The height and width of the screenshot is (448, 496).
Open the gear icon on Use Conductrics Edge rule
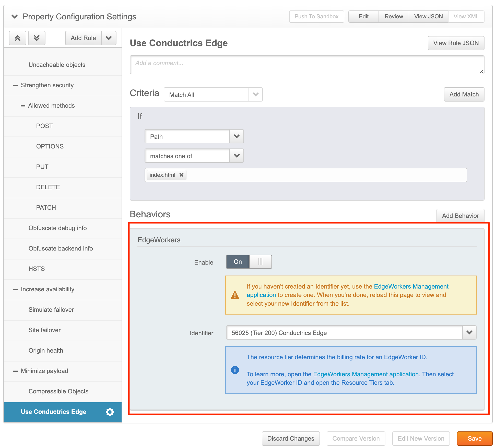[x=110, y=412]
